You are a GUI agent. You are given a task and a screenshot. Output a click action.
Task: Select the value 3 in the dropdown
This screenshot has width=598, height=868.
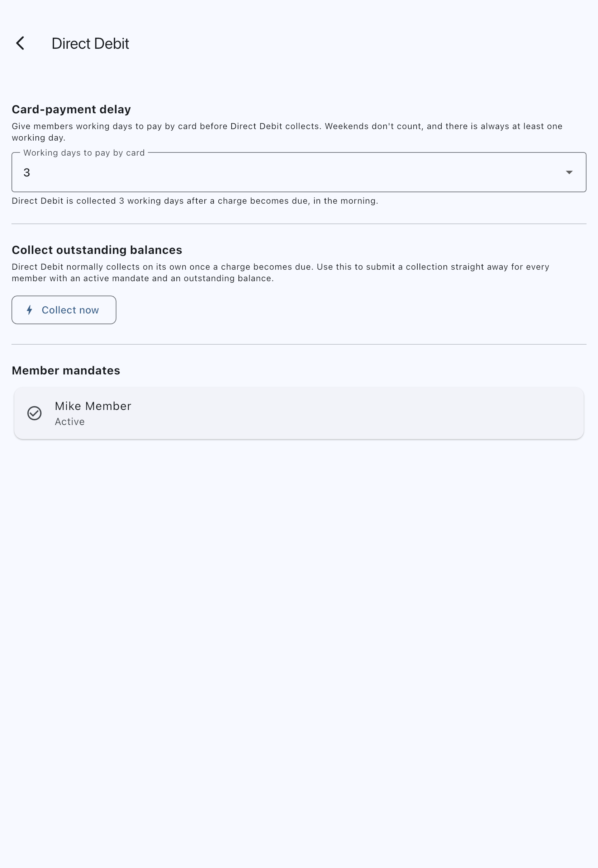tap(27, 173)
